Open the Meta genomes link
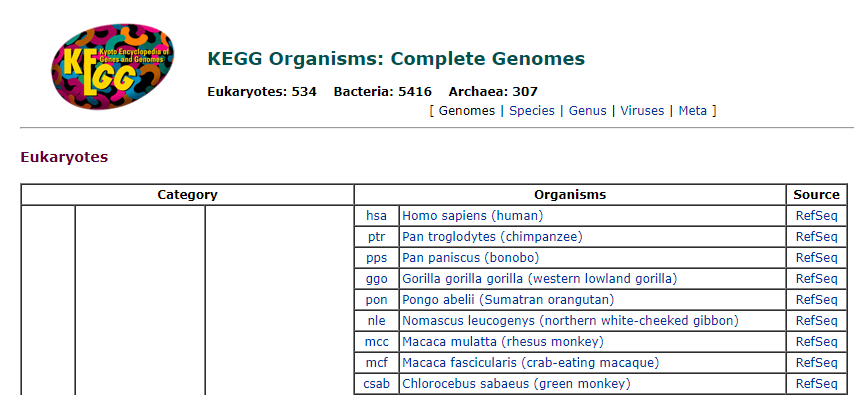This screenshot has width=854, height=395. click(692, 111)
